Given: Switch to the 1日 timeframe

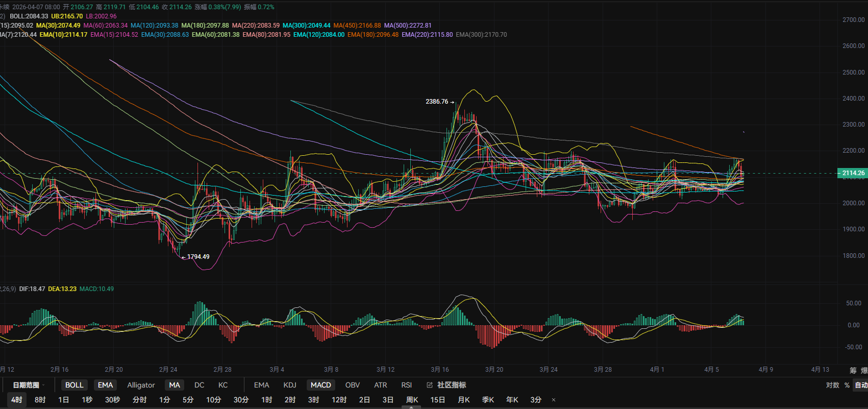Looking at the screenshot, I should pyautogui.click(x=63, y=400).
